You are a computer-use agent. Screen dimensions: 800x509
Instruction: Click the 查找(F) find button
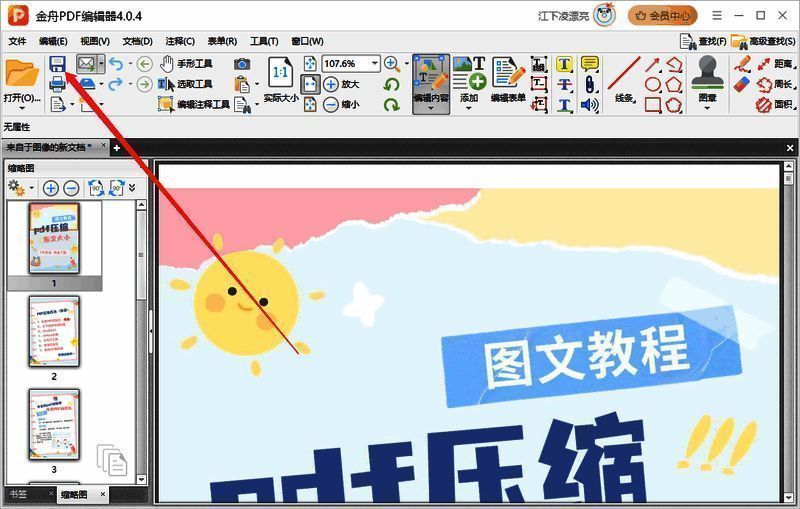pos(703,41)
